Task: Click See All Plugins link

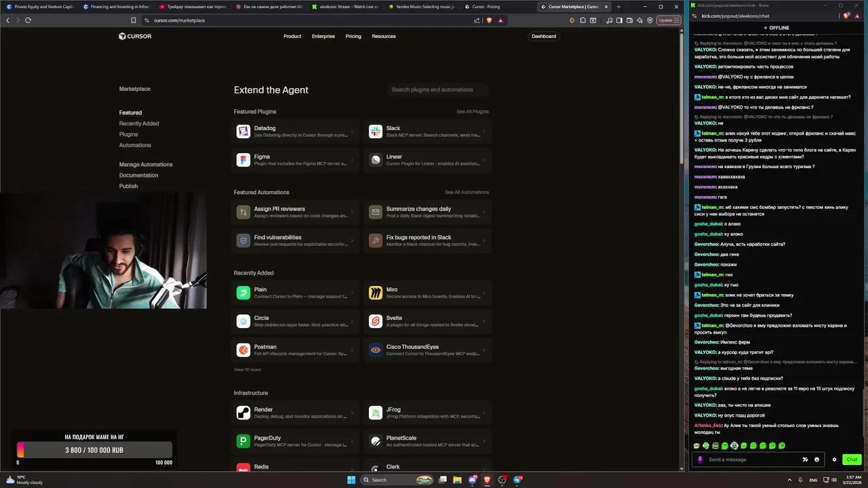Action: click(x=473, y=111)
